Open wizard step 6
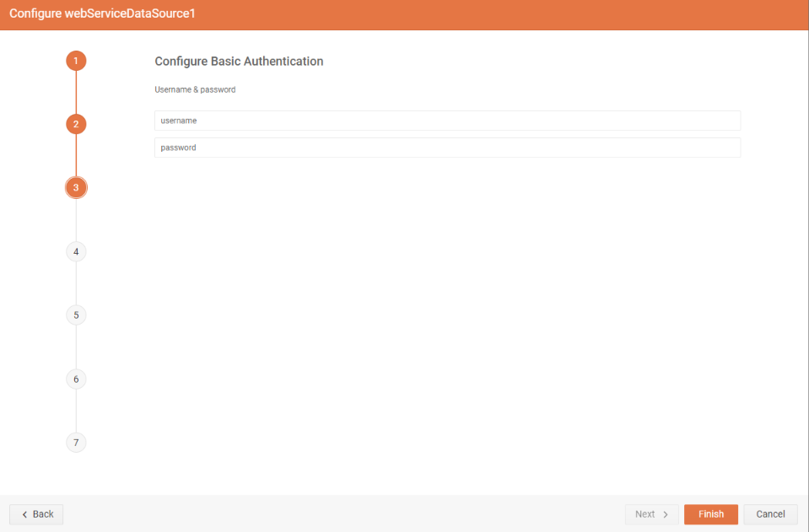This screenshot has width=809, height=532. pyautogui.click(x=76, y=379)
